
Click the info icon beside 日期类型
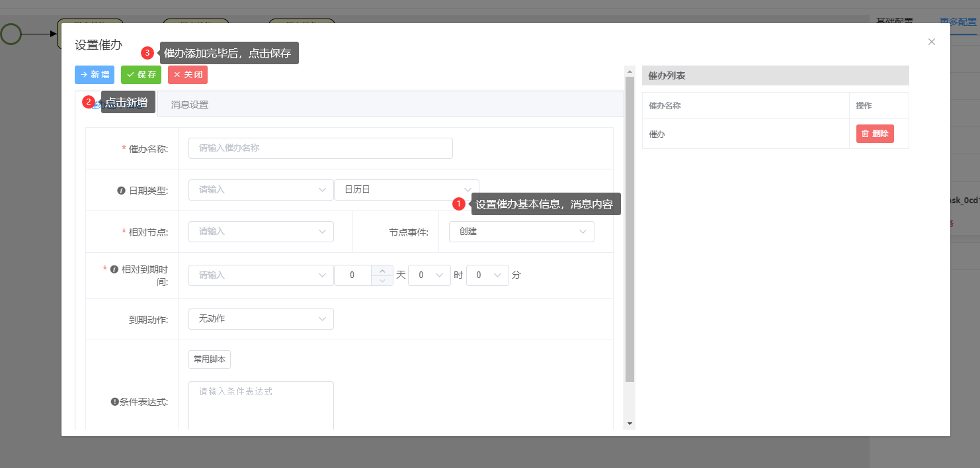[121, 191]
